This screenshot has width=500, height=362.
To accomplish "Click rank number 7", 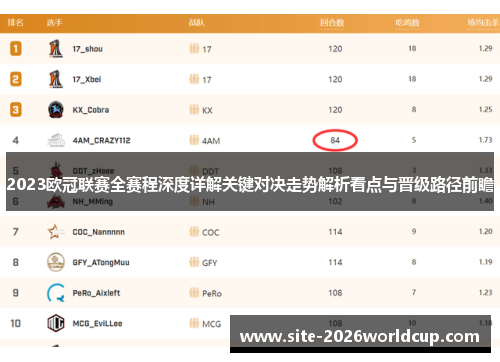I will [x=16, y=232].
